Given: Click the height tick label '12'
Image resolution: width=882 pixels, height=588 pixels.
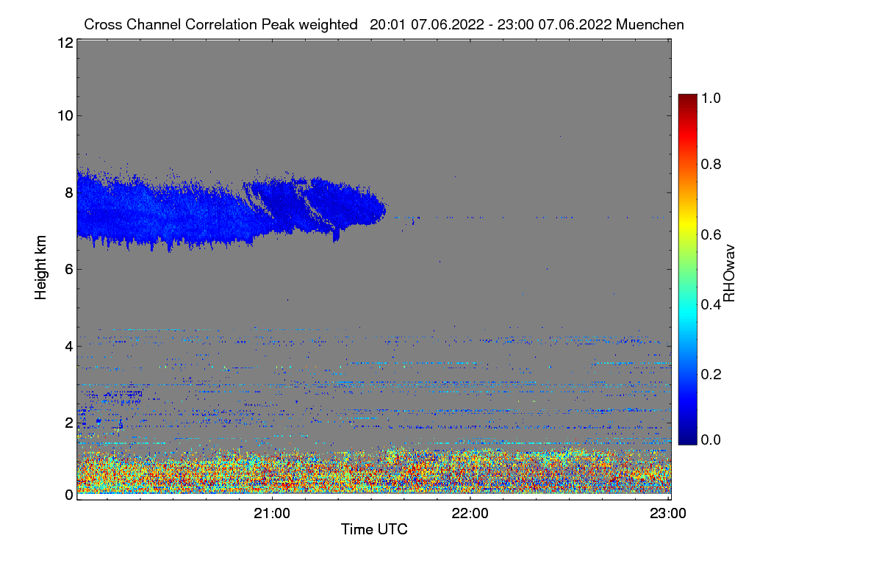Looking at the screenshot, I should tap(64, 43).
